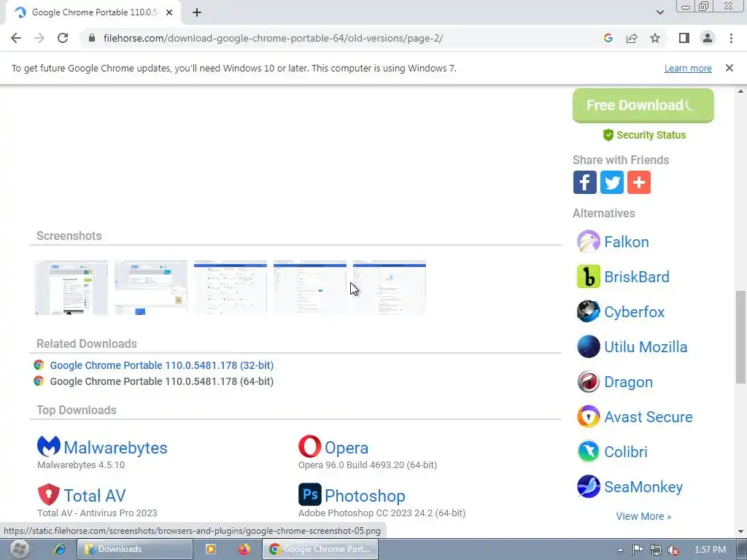Open the Security Status link

tap(644, 135)
